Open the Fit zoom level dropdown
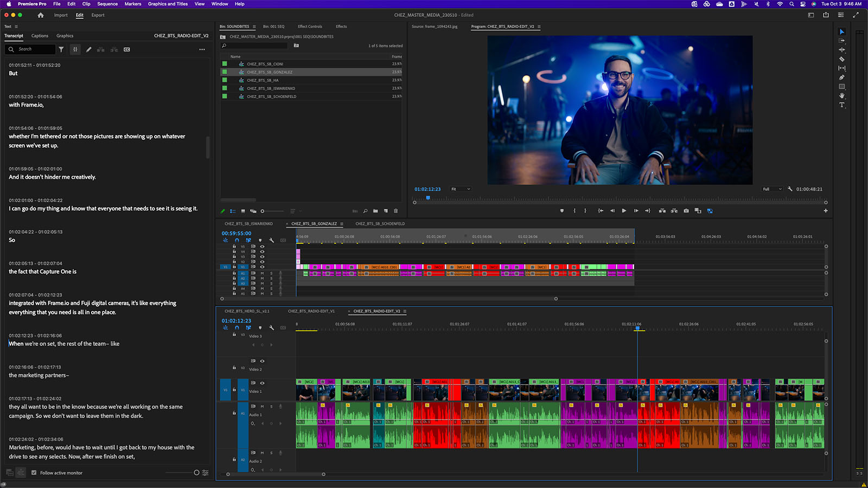This screenshot has width=868, height=488. 461,189
